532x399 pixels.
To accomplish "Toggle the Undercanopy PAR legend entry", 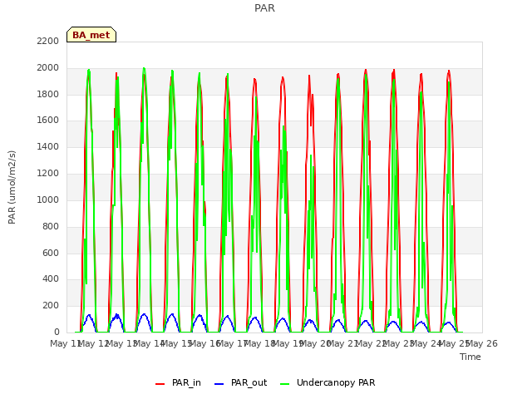I will [x=328, y=382].
